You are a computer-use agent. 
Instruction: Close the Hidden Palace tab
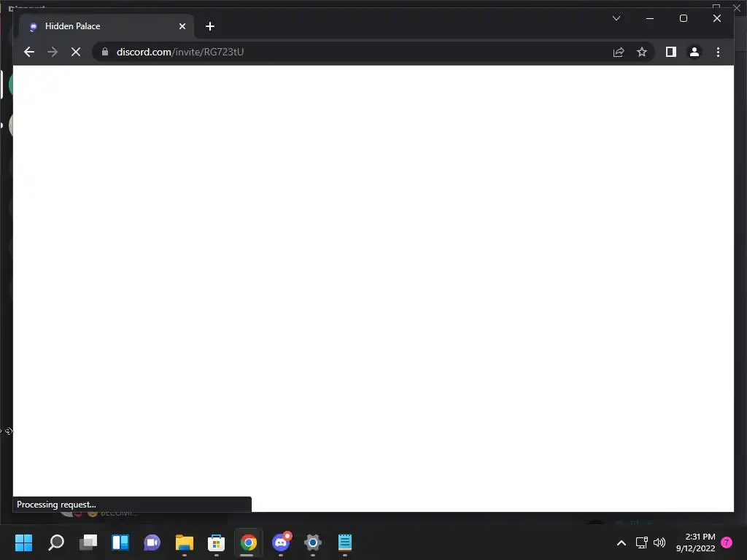point(182,26)
